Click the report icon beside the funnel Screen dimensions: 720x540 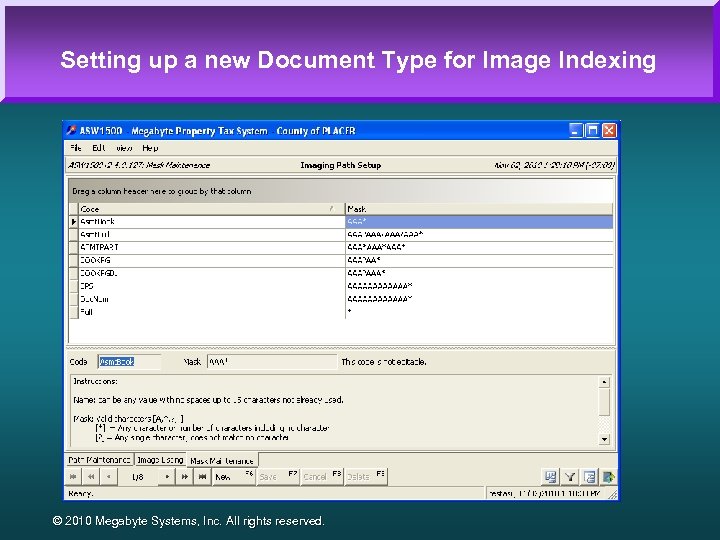coord(590,477)
